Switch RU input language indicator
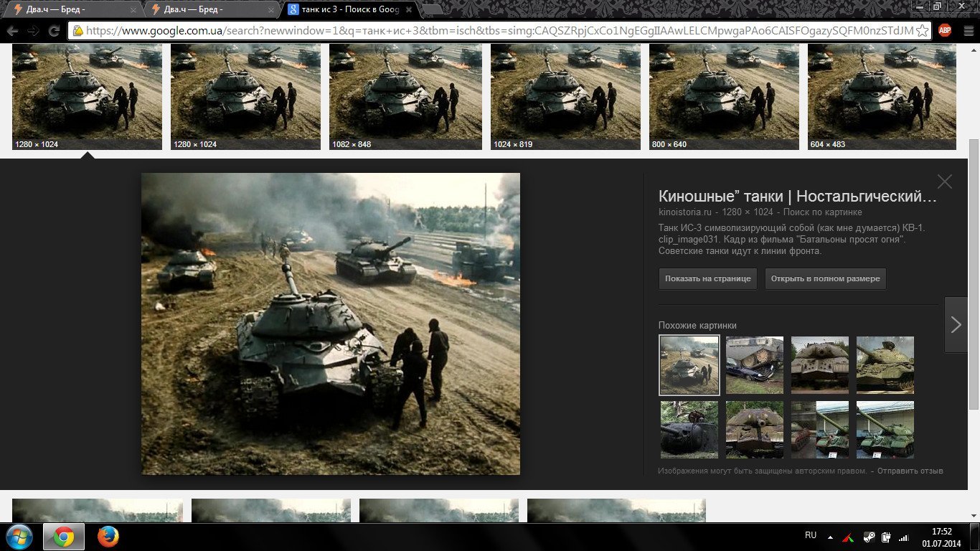 click(x=811, y=536)
